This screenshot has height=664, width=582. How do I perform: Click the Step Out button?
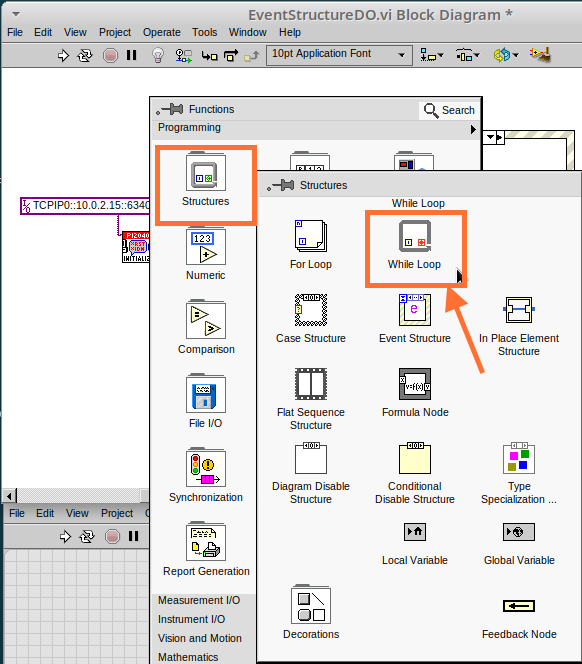tap(252, 55)
